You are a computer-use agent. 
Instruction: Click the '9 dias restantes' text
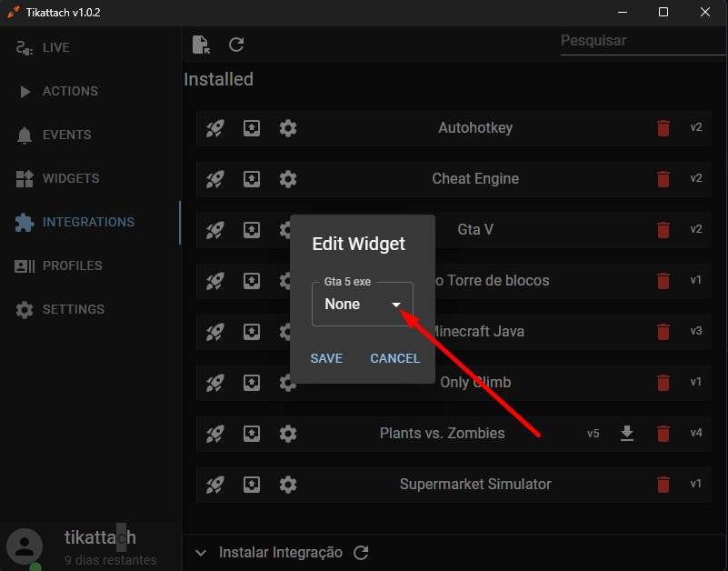[111, 560]
